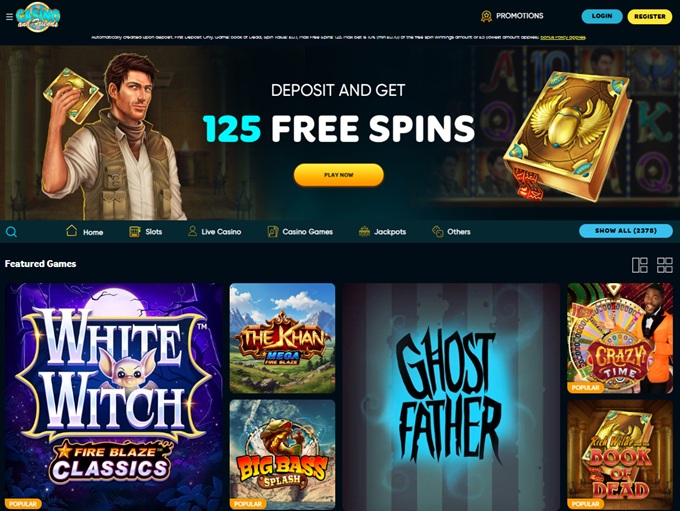Click the Home house icon
This screenshot has width=680, height=511.
pos(72,231)
